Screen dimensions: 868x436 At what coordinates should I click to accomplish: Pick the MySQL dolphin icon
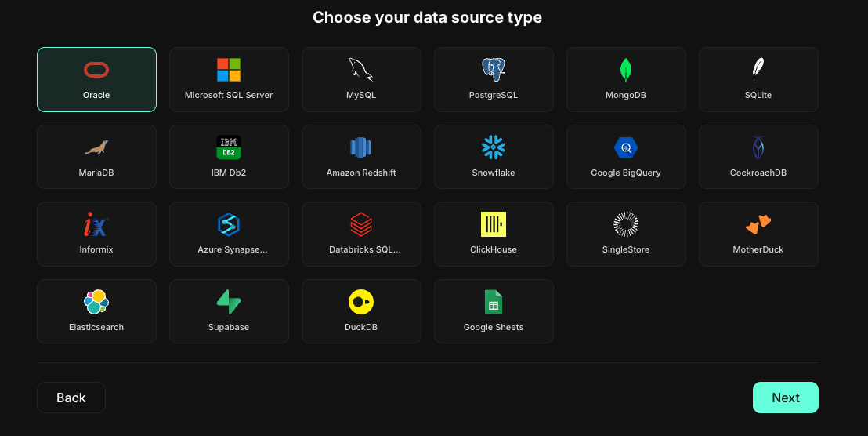(x=361, y=70)
